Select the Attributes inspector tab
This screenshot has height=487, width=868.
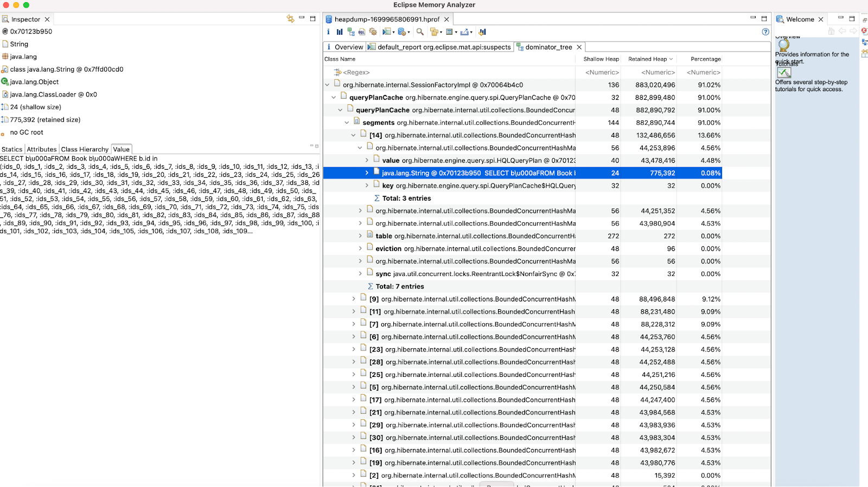(42, 149)
